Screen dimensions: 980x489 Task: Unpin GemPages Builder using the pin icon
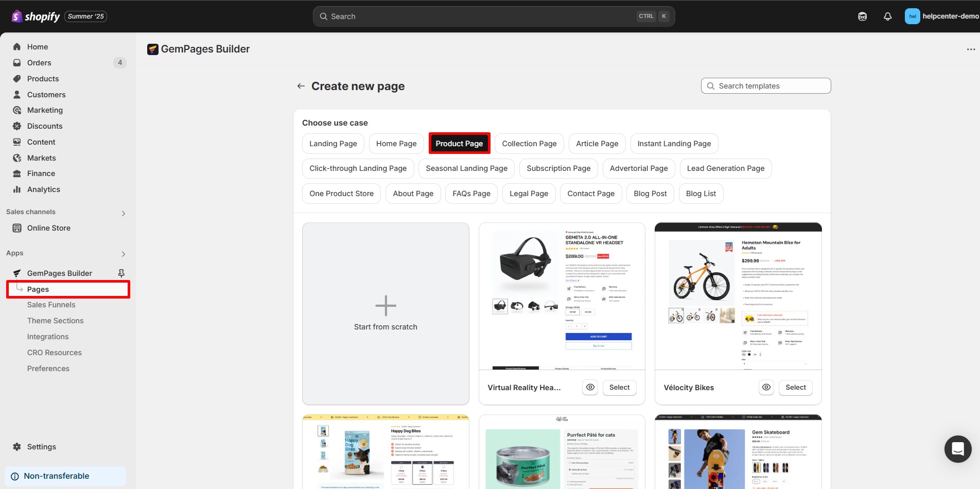coord(120,273)
